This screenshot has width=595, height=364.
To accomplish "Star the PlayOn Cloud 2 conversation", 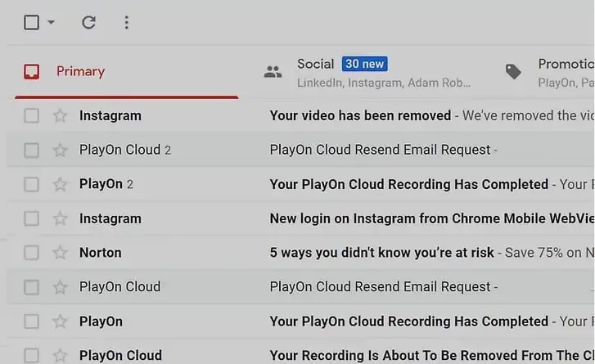I will point(60,151).
